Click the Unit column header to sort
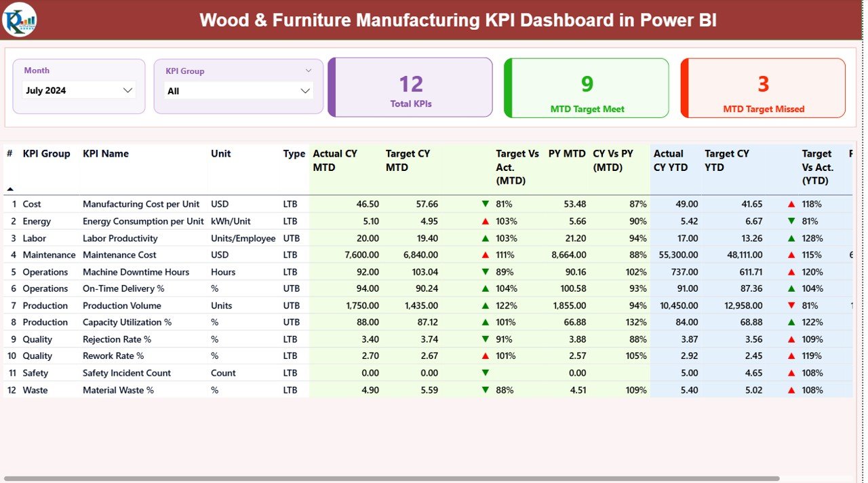Viewport: 868px width, 483px height. coord(220,153)
